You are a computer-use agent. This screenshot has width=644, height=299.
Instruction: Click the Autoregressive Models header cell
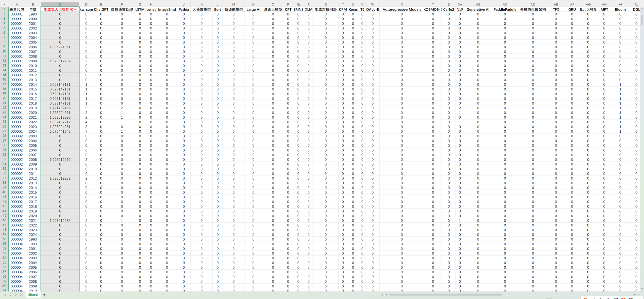click(401, 9)
